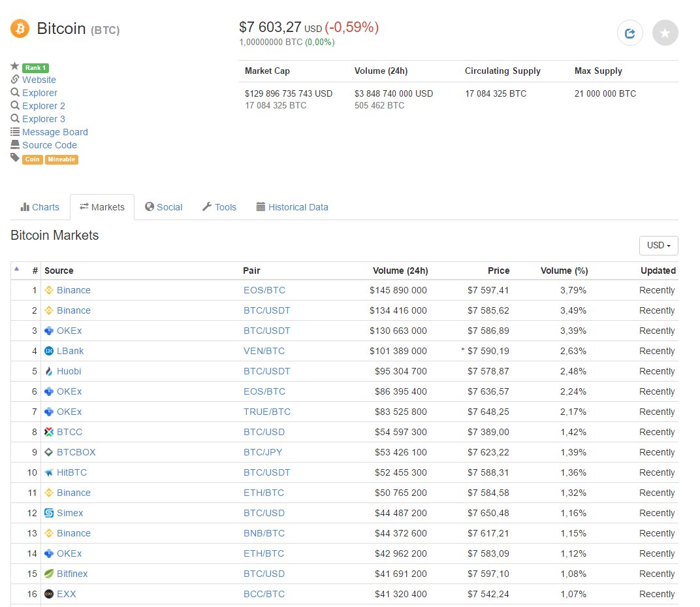Click the BTCBOX diamond icon in row 9
Screen dimensions: 700x607
point(49,452)
